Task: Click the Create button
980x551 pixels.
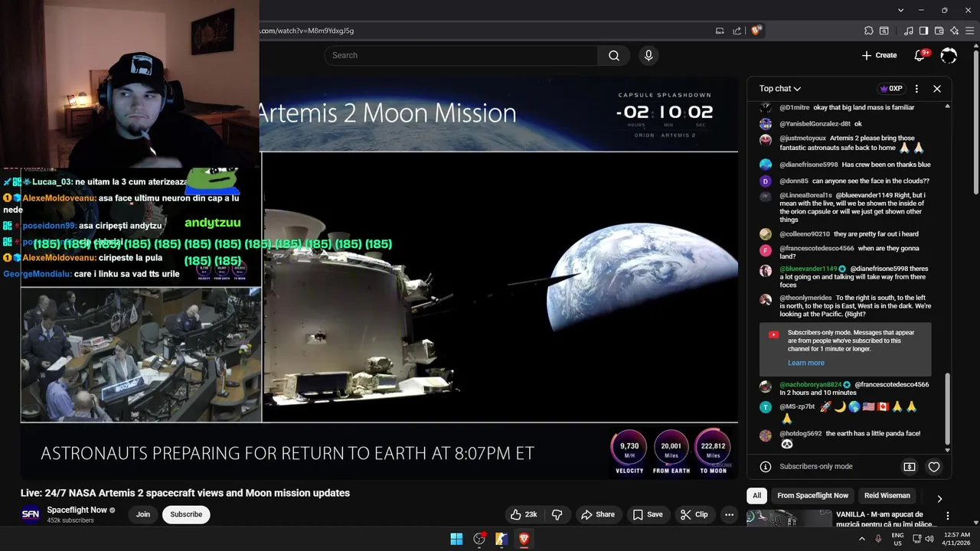Action: pyautogui.click(x=879, y=55)
